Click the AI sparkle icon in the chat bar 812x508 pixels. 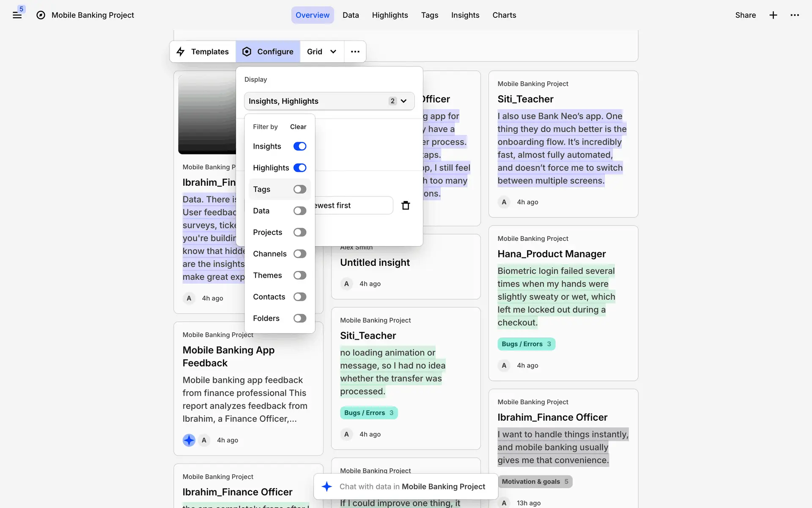(x=326, y=486)
